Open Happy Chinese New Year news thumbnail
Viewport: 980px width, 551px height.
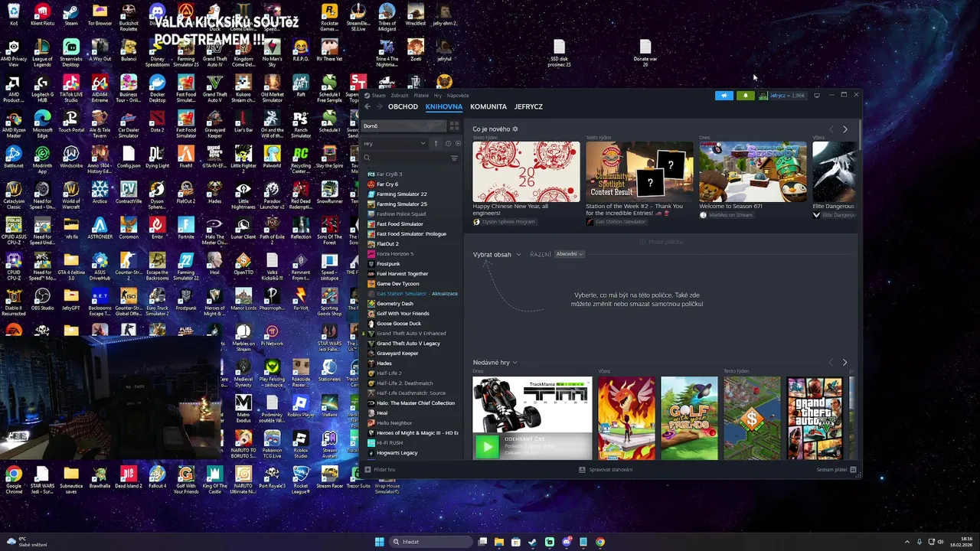[x=526, y=171]
